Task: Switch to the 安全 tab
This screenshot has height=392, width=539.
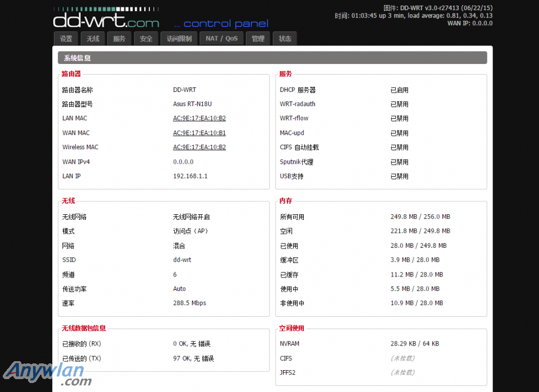Action: click(x=146, y=39)
